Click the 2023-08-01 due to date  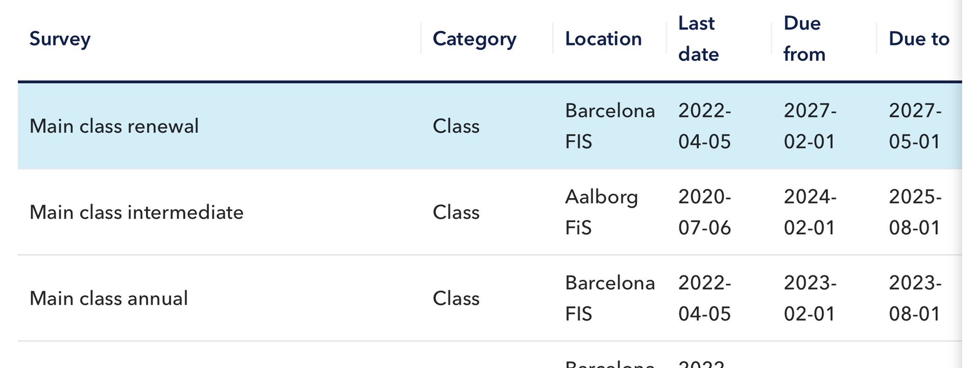915,299
